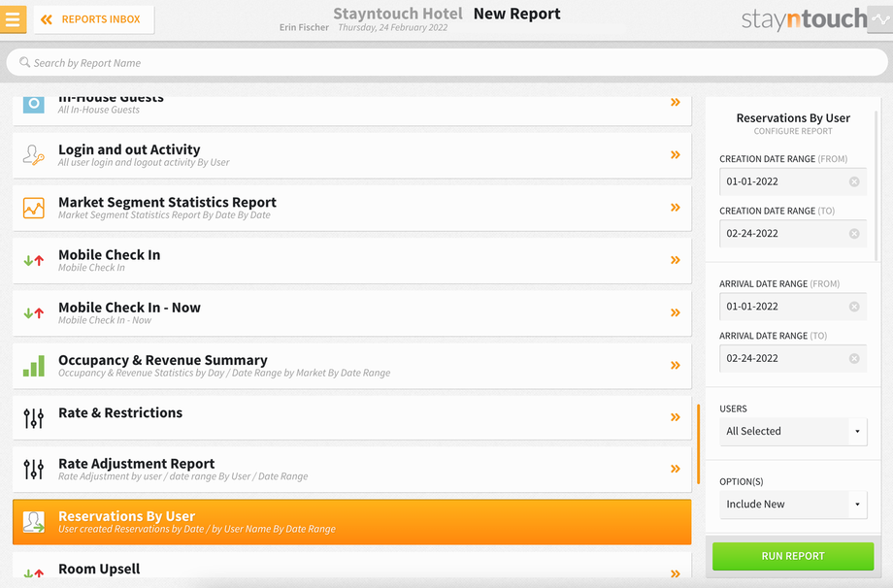Open the Option(s) Include New dropdown
893x588 pixels.
[x=793, y=505]
